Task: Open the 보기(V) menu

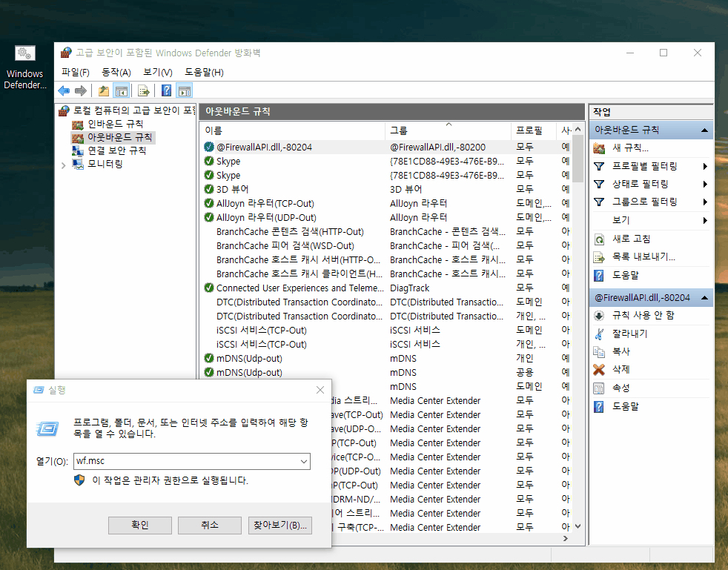Action: [x=158, y=72]
